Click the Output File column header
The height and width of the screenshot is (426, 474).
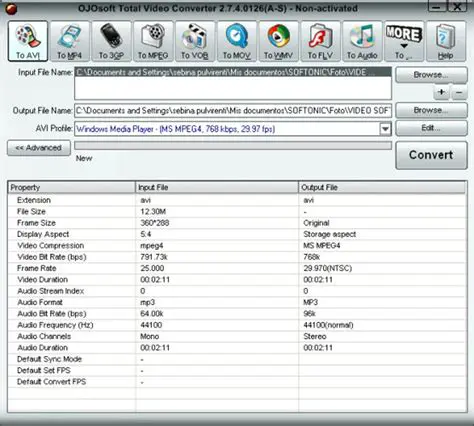[x=382, y=188]
